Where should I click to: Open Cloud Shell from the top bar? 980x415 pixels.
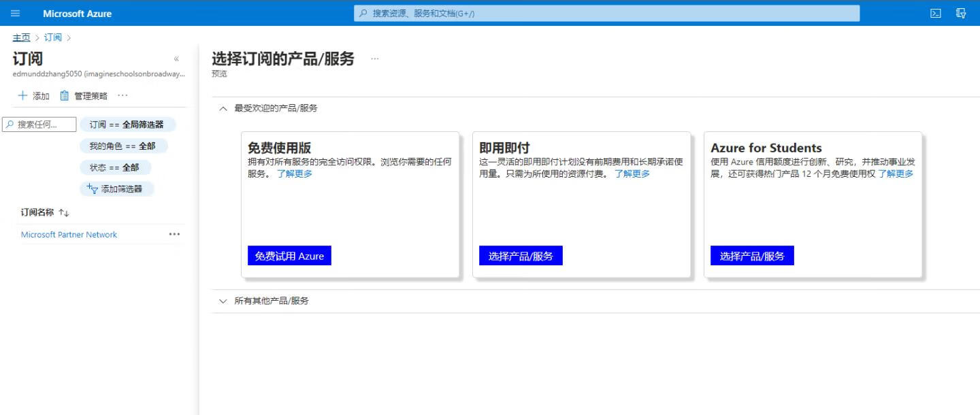936,13
